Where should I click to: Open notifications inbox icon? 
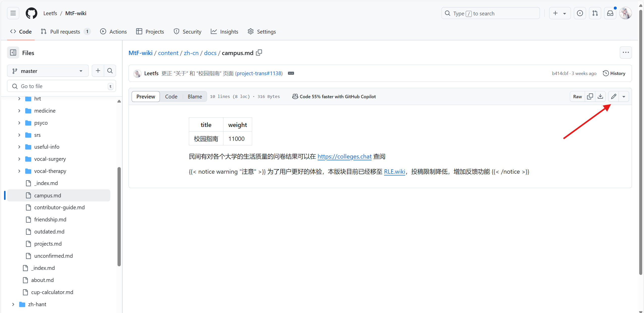click(610, 13)
